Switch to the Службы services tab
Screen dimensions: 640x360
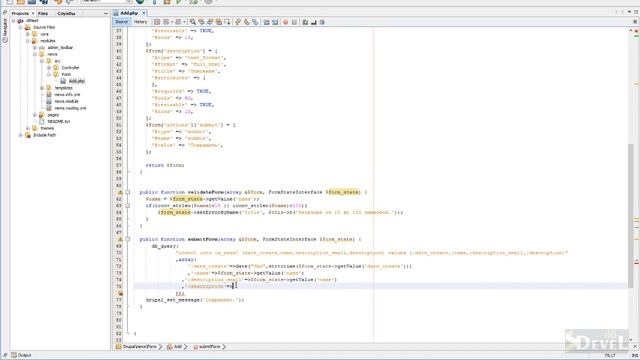click(x=66, y=13)
